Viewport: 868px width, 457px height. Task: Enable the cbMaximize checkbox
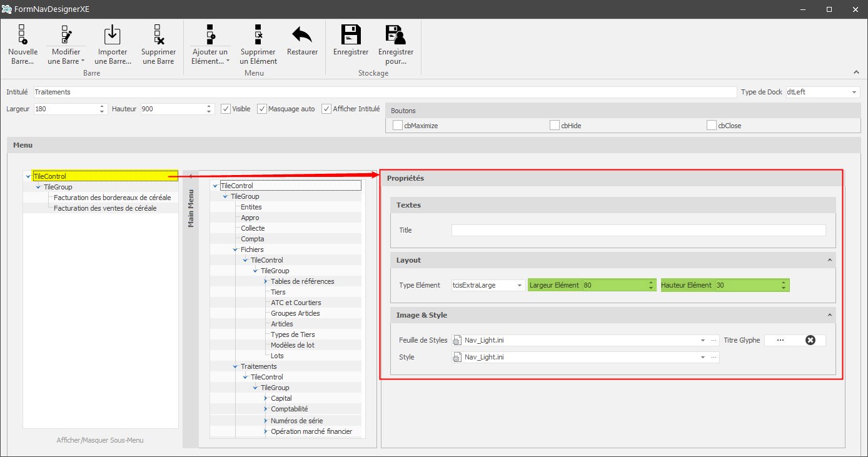point(398,126)
